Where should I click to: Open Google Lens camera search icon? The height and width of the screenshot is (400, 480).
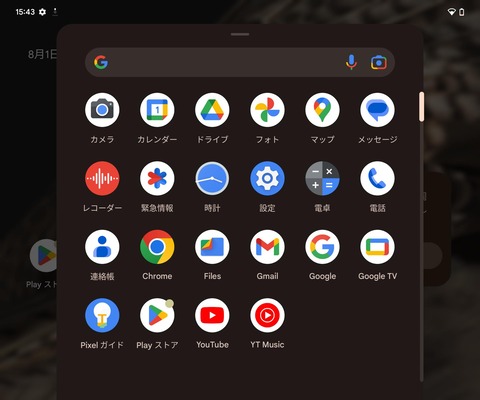click(x=379, y=62)
